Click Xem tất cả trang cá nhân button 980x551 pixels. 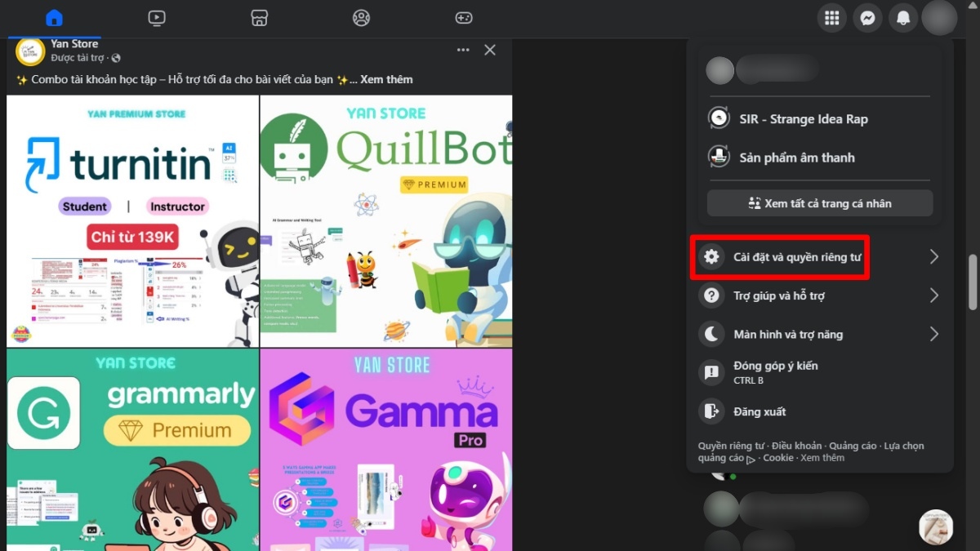(820, 203)
